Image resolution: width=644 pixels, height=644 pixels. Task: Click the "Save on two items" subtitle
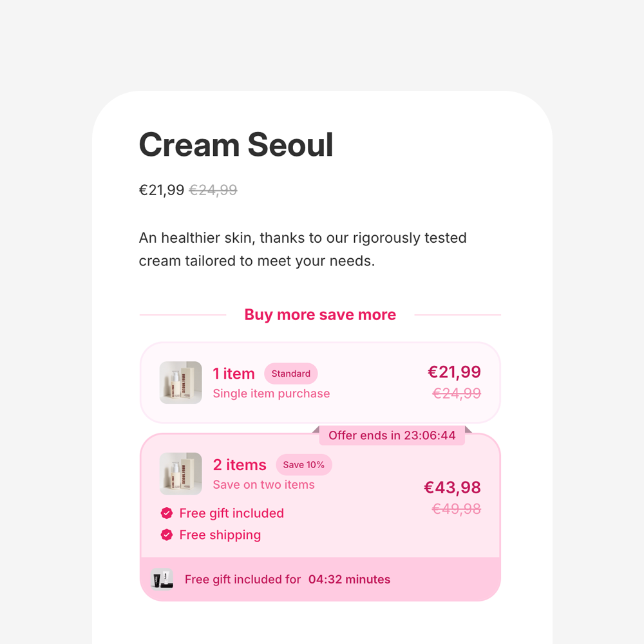click(263, 485)
